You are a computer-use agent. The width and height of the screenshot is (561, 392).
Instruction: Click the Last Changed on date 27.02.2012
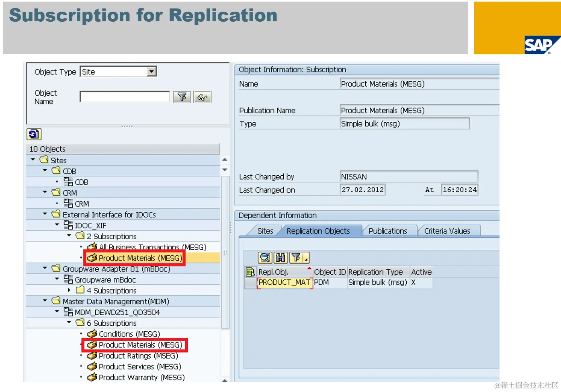click(362, 190)
